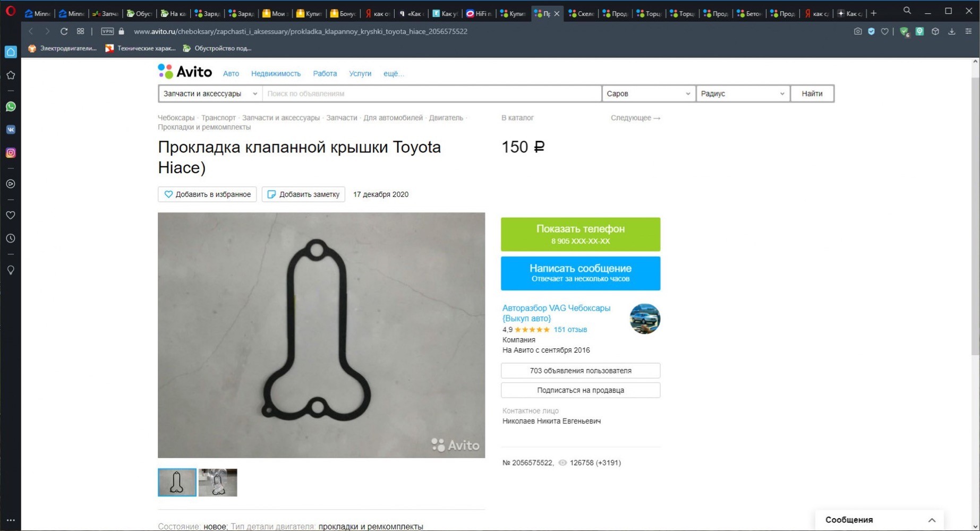The image size is (980, 531).
Task: Go forward to the next page
Action: pos(47,31)
